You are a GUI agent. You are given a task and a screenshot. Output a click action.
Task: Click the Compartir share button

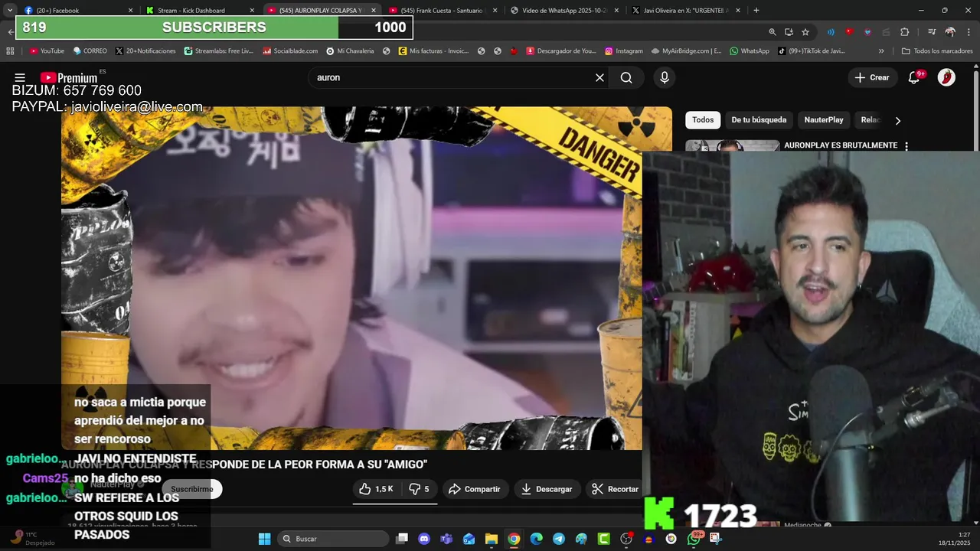click(474, 489)
